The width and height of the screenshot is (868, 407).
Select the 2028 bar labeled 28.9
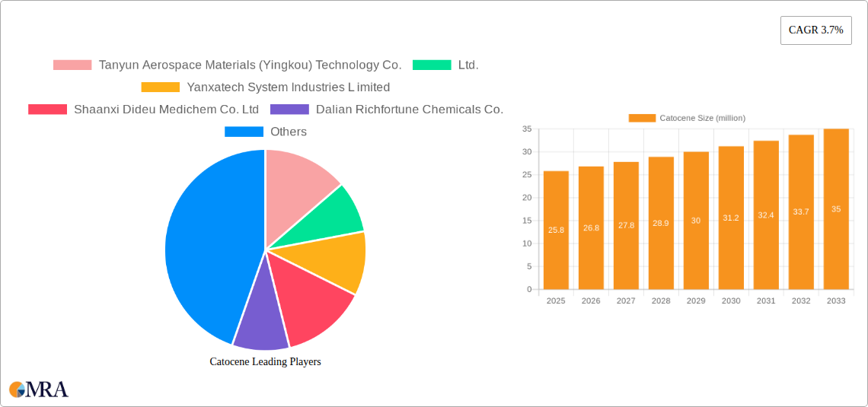pyautogui.click(x=661, y=223)
